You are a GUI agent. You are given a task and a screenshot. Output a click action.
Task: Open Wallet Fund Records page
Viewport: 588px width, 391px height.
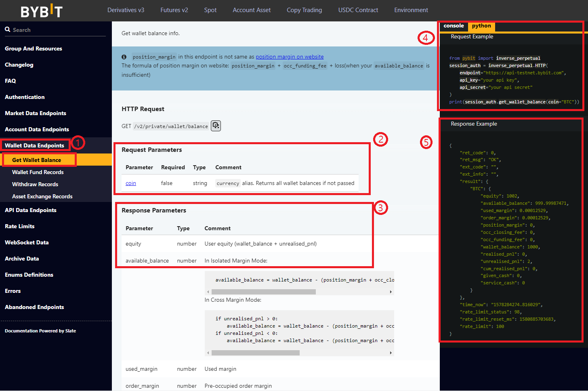pyautogui.click(x=38, y=172)
